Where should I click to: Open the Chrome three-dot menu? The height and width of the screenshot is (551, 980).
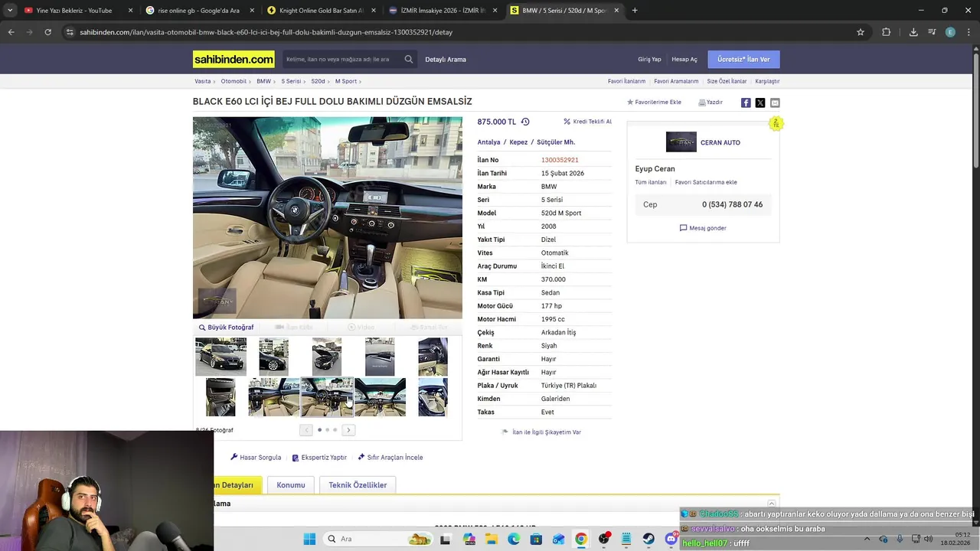pos(969,32)
